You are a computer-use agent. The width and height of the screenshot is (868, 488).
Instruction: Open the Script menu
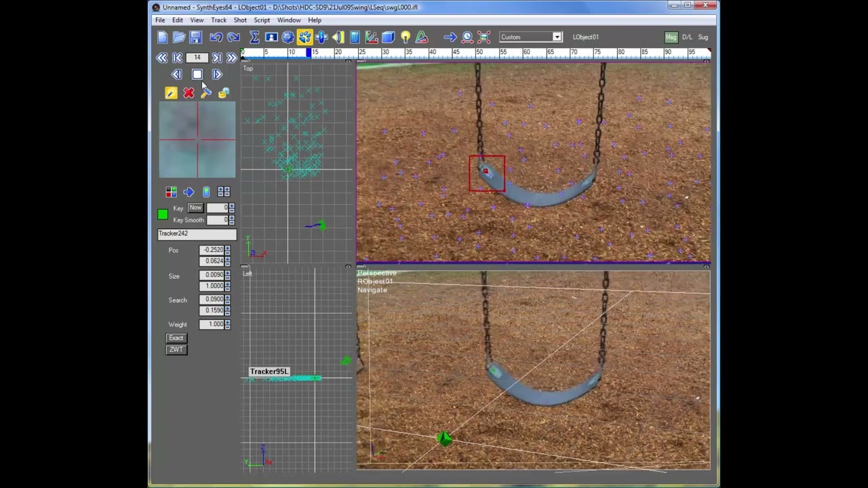262,20
